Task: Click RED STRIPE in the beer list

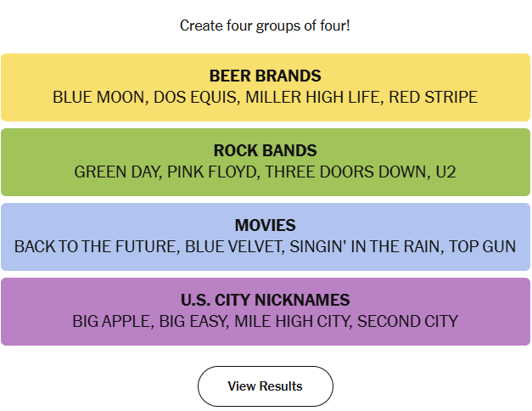Action: [x=433, y=97]
